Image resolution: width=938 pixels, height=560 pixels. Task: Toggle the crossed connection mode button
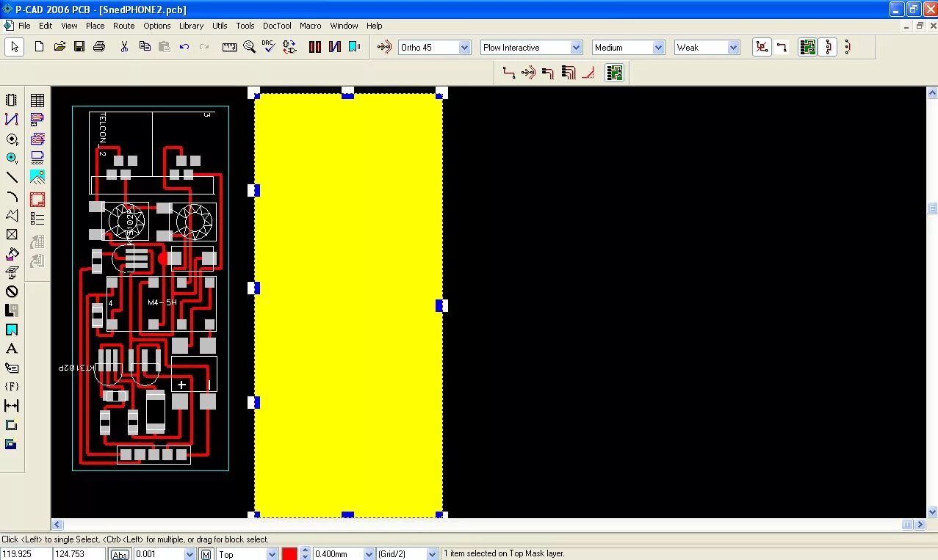click(762, 47)
